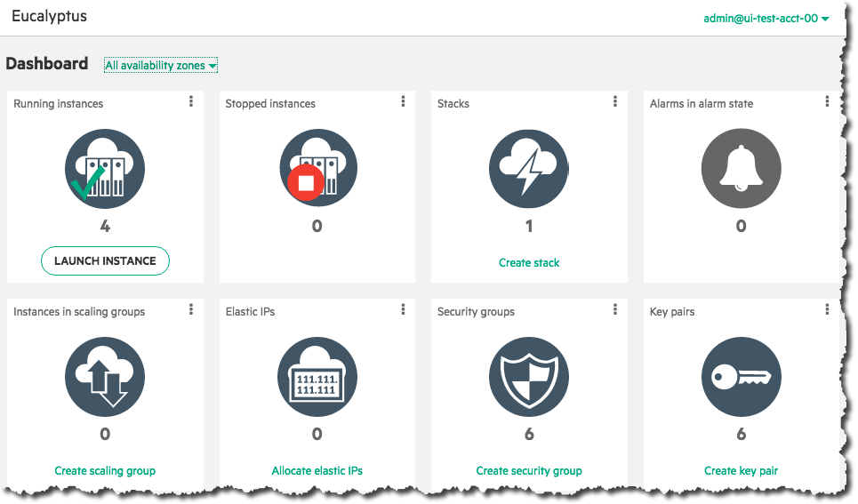The height and width of the screenshot is (504, 858).
Task: Open Security groups tile three-dot menu
Action: [615, 309]
